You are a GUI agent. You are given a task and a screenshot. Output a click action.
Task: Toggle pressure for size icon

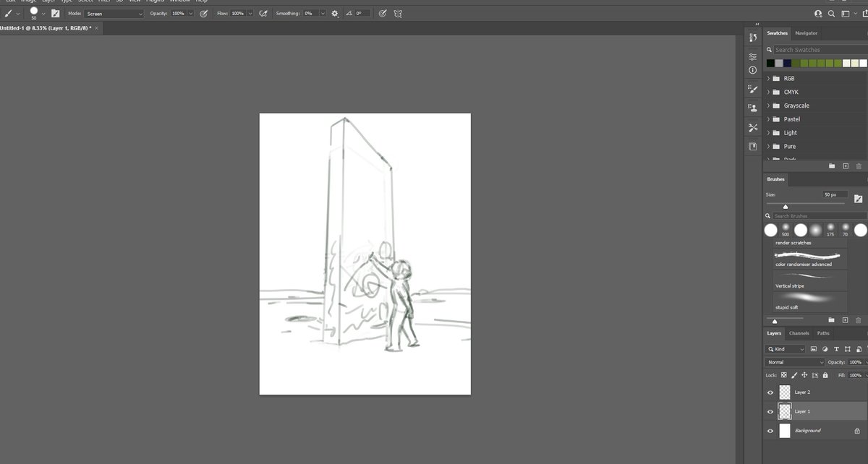[382, 13]
